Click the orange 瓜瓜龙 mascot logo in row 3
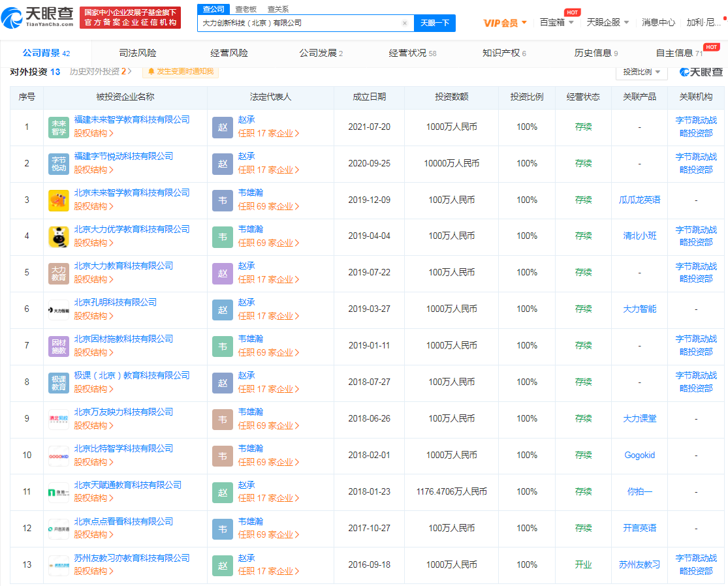Viewport: 728px width, 586px height. tap(59, 200)
